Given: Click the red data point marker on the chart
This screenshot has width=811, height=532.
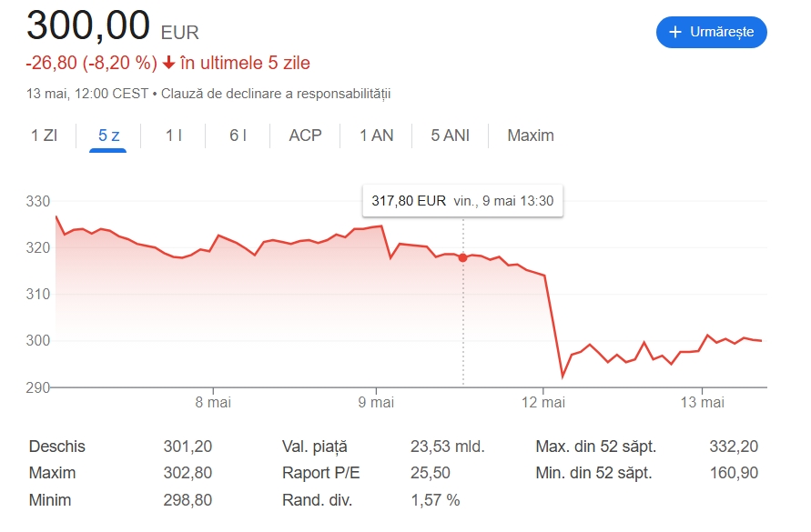Looking at the screenshot, I should tap(462, 257).
